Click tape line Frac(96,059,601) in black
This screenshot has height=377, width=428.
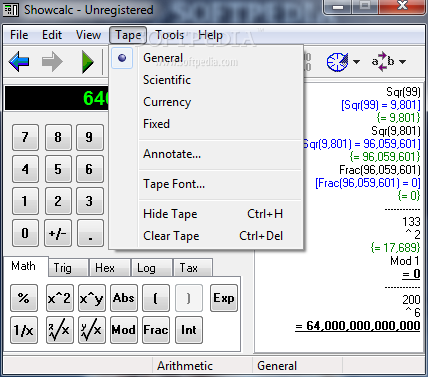380,170
